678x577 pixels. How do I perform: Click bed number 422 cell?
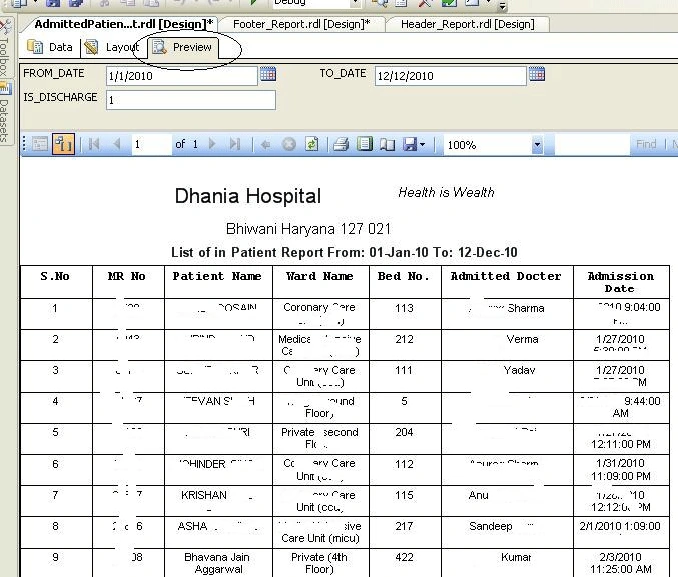(405, 563)
